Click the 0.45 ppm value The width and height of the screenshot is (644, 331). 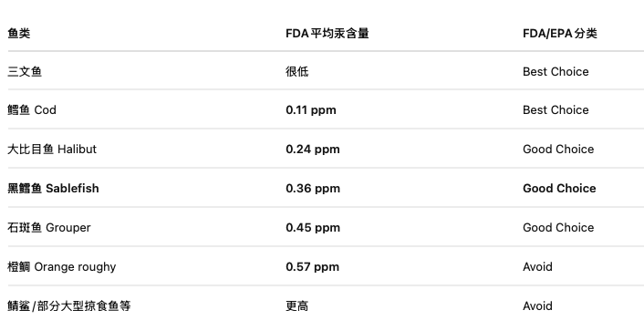tap(313, 228)
